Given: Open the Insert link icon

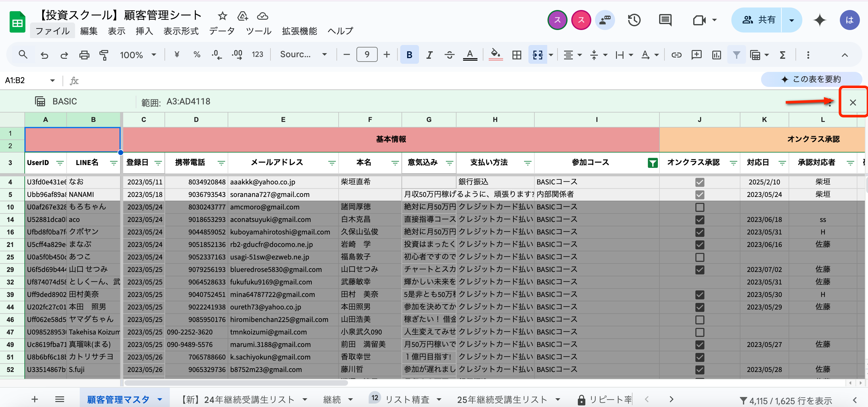Looking at the screenshot, I should coord(676,54).
